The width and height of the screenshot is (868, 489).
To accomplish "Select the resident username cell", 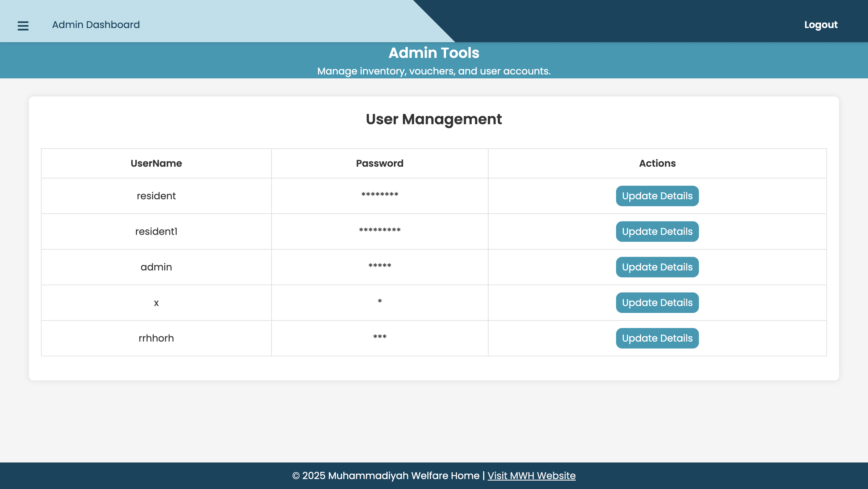I will click(156, 196).
